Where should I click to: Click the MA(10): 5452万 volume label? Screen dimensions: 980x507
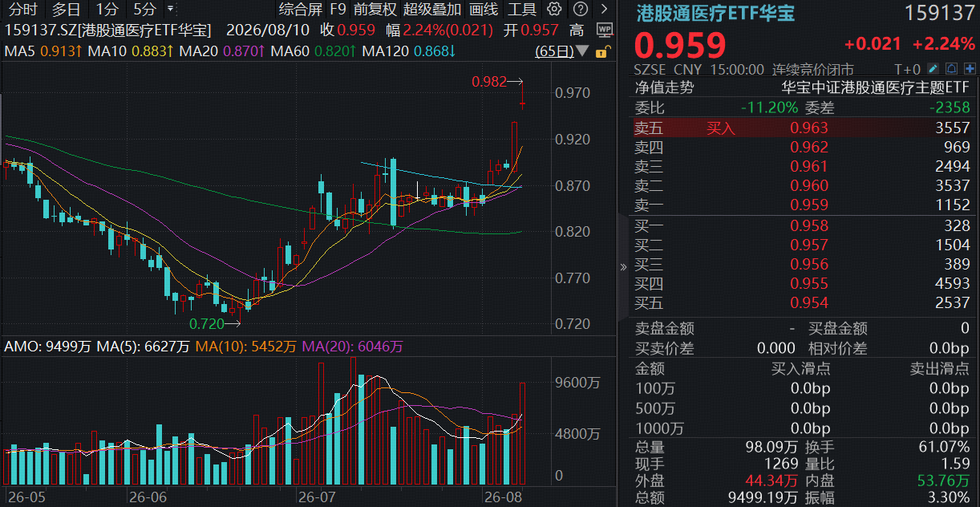[245, 347]
